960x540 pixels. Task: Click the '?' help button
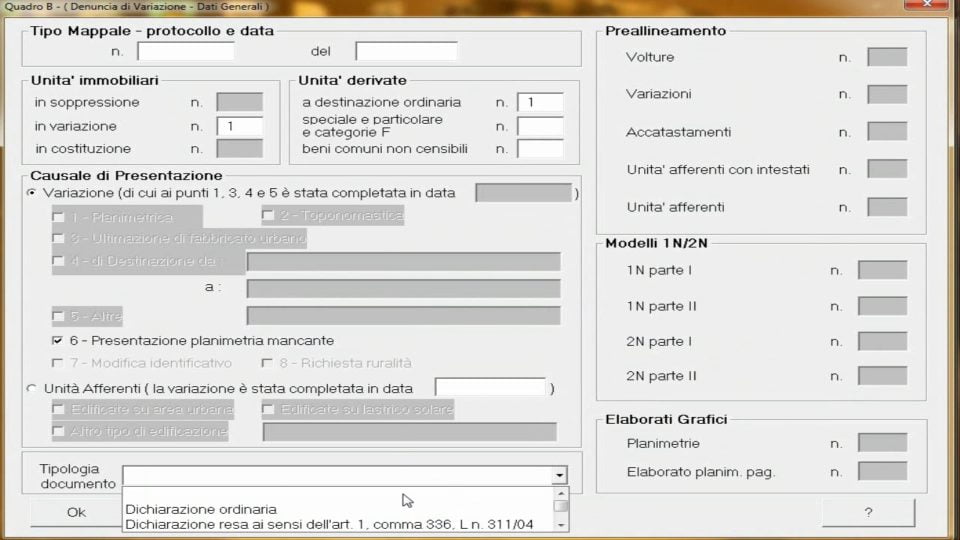point(868,512)
